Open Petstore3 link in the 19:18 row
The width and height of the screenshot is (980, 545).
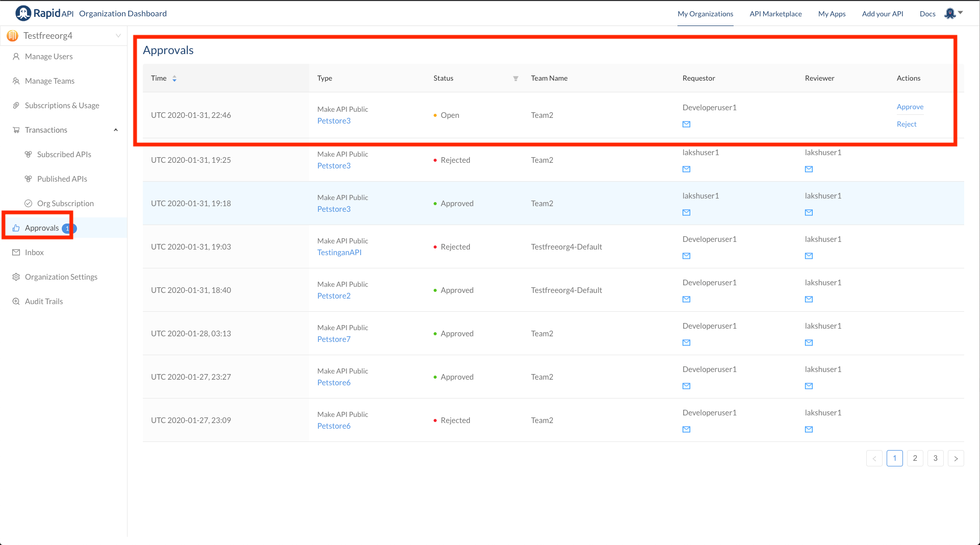tap(334, 209)
